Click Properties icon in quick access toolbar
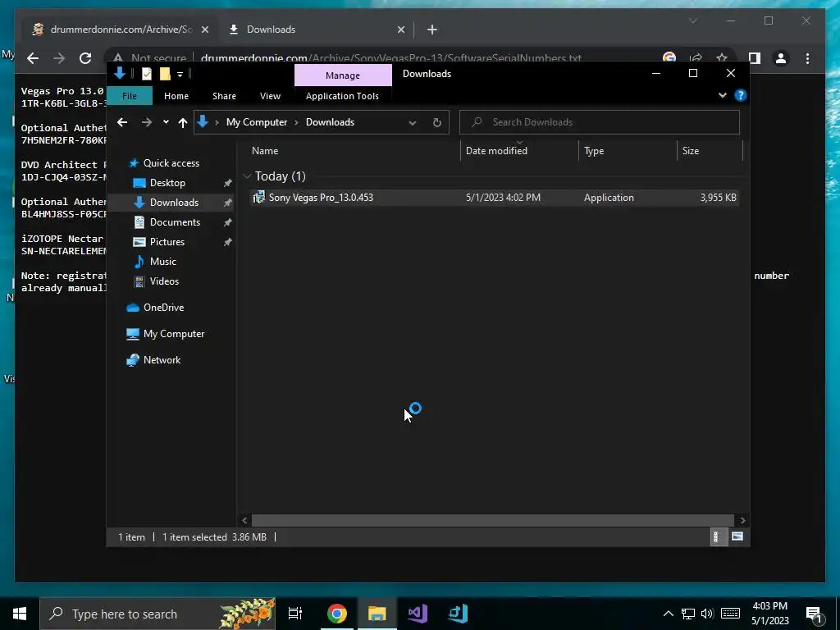The width and height of the screenshot is (840, 630). pyautogui.click(x=146, y=74)
